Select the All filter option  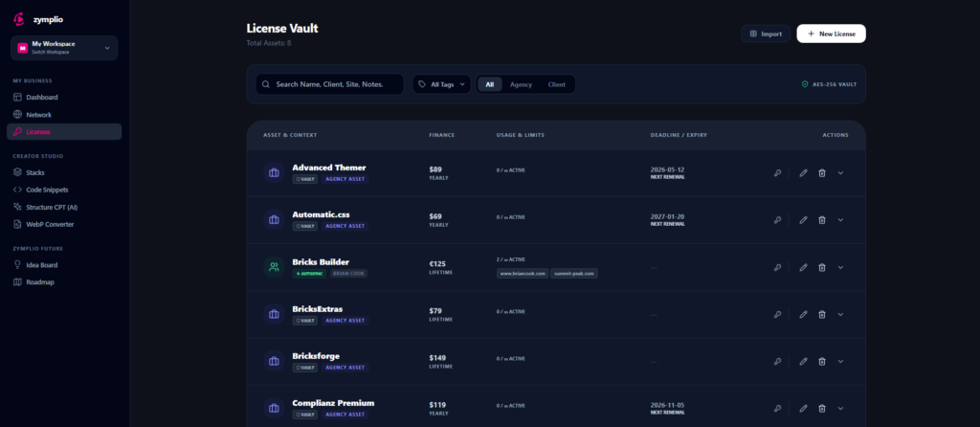489,84
